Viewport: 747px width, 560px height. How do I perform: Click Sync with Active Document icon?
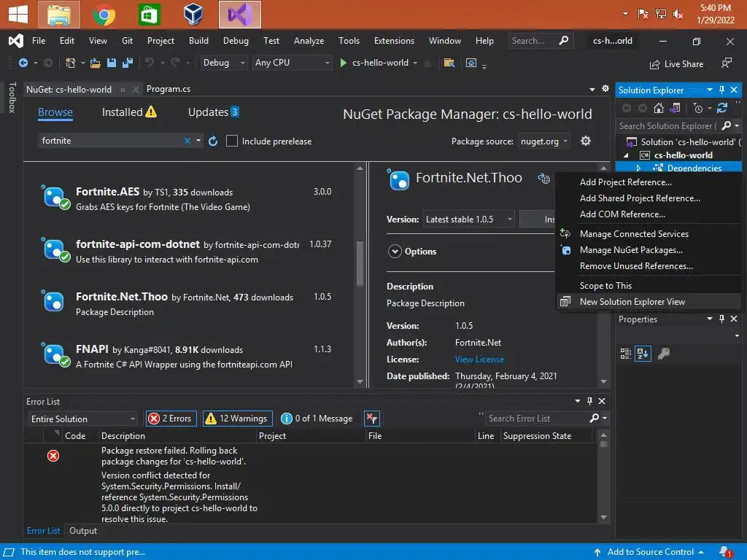[x=722, y=108]
